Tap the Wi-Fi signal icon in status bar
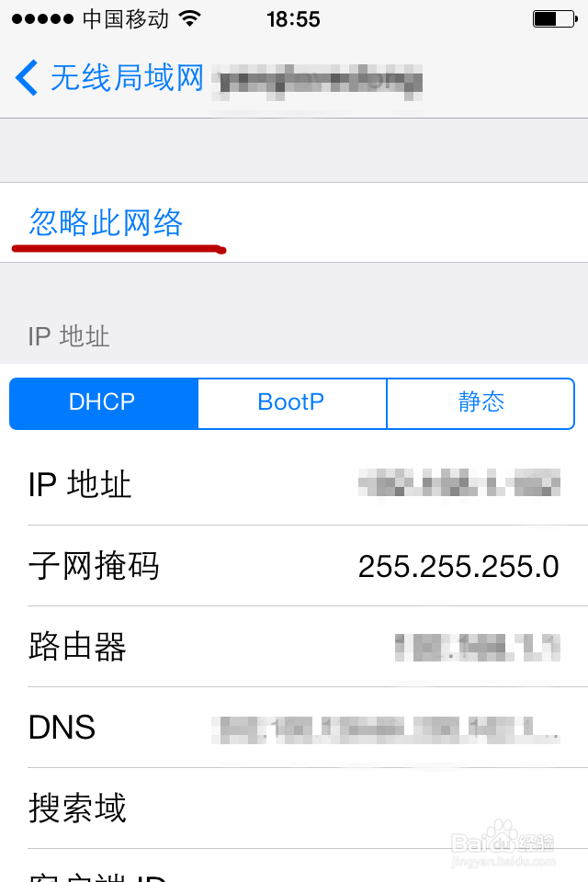588x882 pixels. click(190, 19)
